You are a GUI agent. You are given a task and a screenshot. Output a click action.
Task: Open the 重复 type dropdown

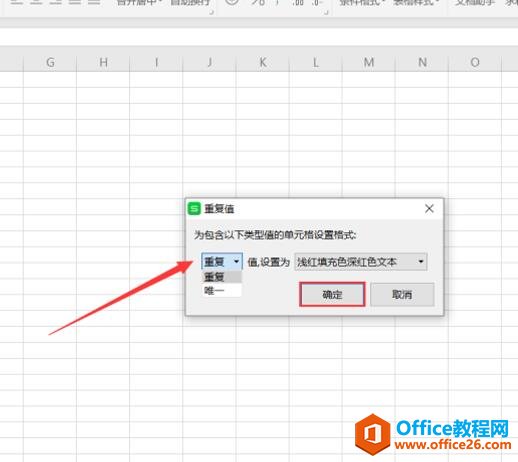click(222, 261)
